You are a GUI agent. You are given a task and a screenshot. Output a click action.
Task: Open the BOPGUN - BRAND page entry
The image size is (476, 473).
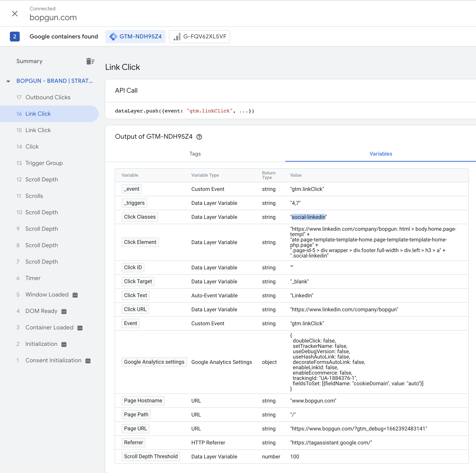(54, 81)
